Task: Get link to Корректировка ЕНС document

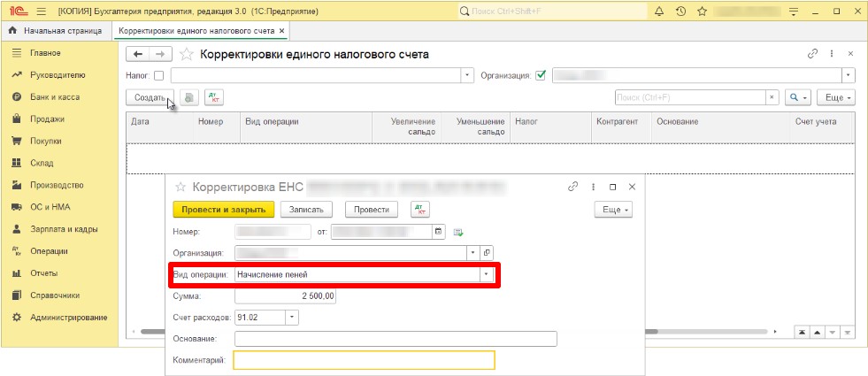Action: tap(573, 188)
